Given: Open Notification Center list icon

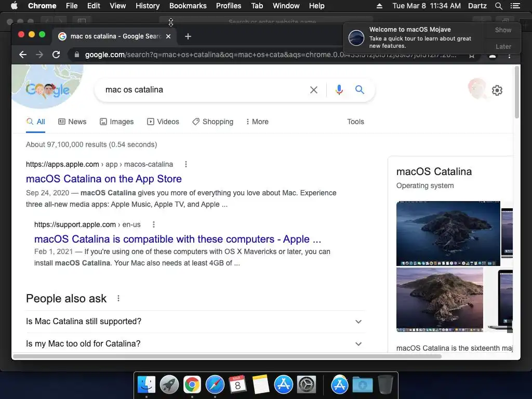Looking at the screenshot, I should coord(515,6).
